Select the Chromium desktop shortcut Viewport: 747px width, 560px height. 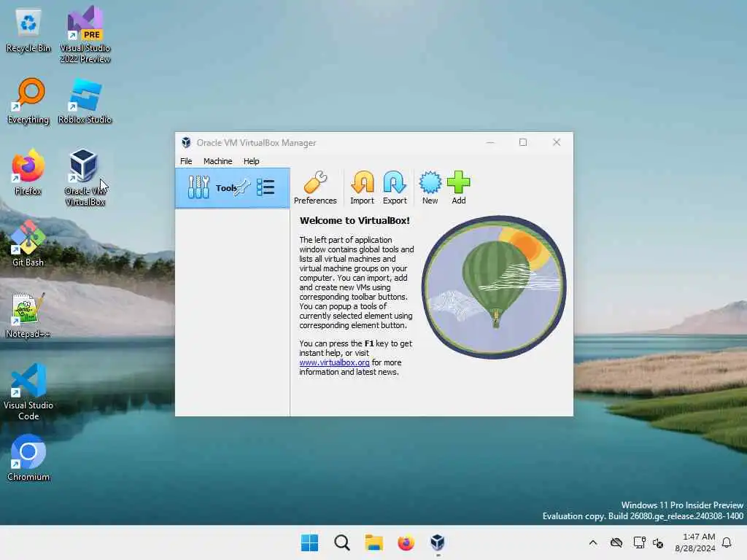28,458
